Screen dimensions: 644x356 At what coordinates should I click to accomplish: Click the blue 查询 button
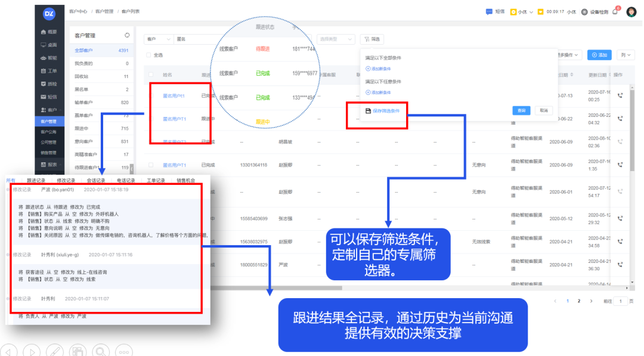coord(521,110)
